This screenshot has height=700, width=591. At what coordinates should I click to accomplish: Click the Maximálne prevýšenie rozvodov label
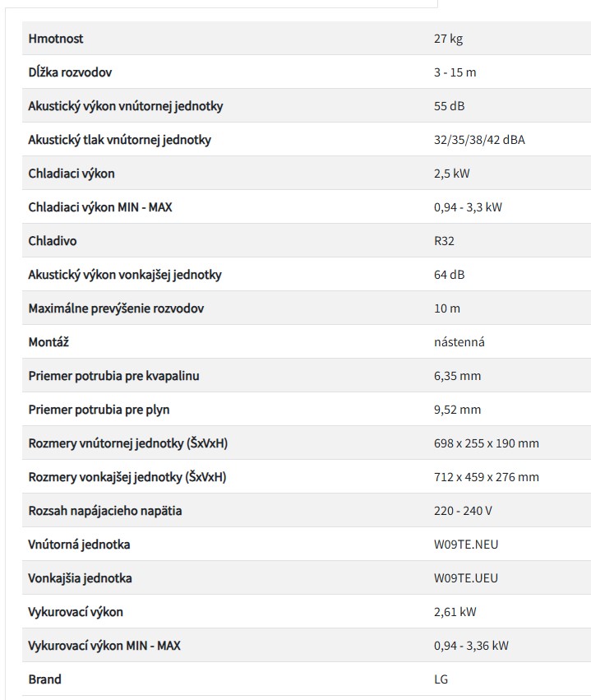[x=116, y=308]
